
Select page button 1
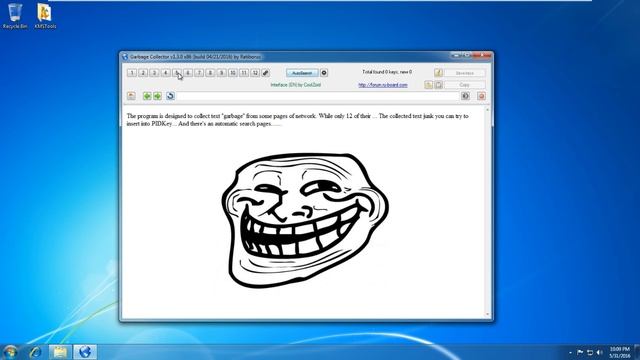(131, 73)
